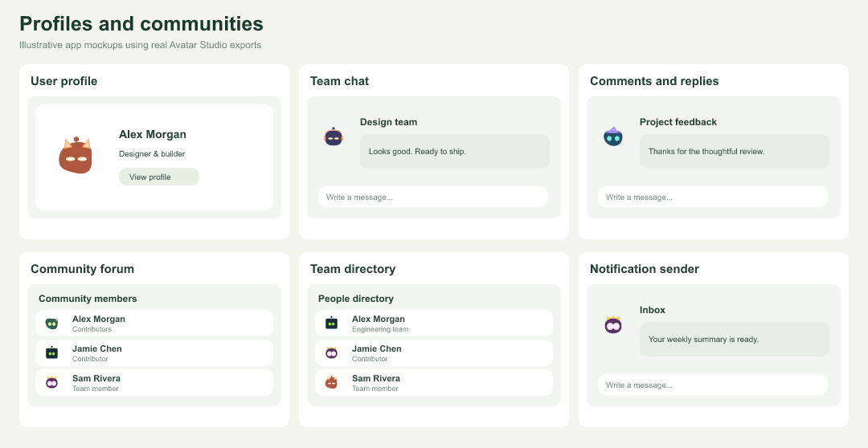This screenshot has height=448, width=868.
Task: Click Sam Rivera's avatar in Community members
Action: coord(52,383)
